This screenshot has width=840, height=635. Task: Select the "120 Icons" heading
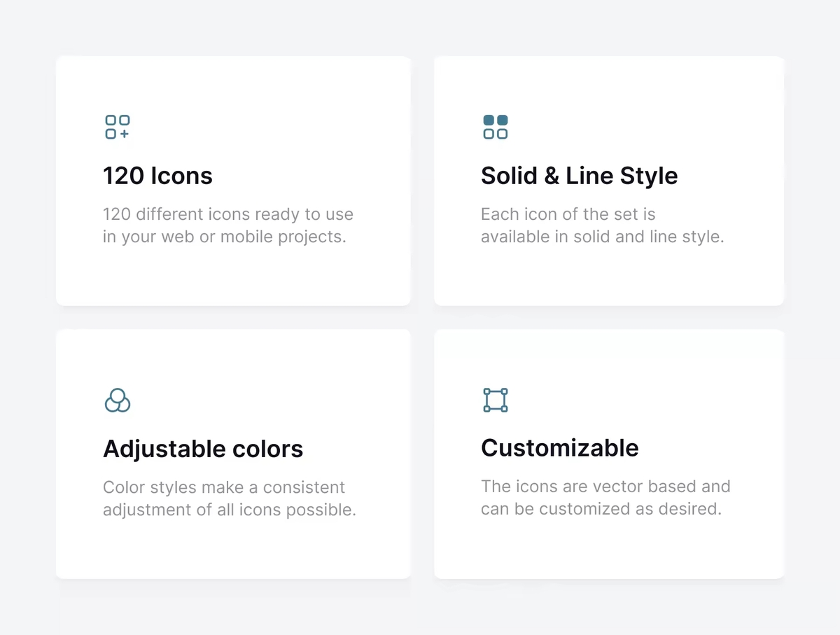pyautogui.click(x=157, y=175)
